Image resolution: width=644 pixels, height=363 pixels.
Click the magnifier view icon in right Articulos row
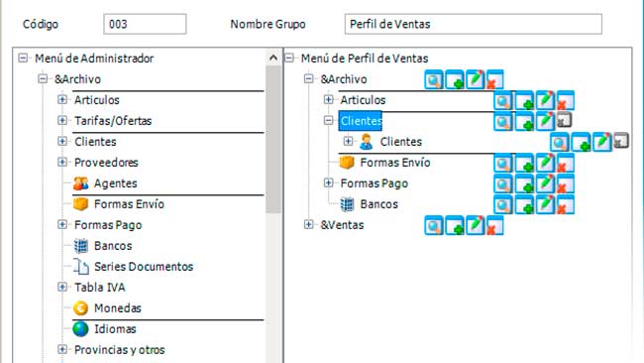(x=503, y=100)
